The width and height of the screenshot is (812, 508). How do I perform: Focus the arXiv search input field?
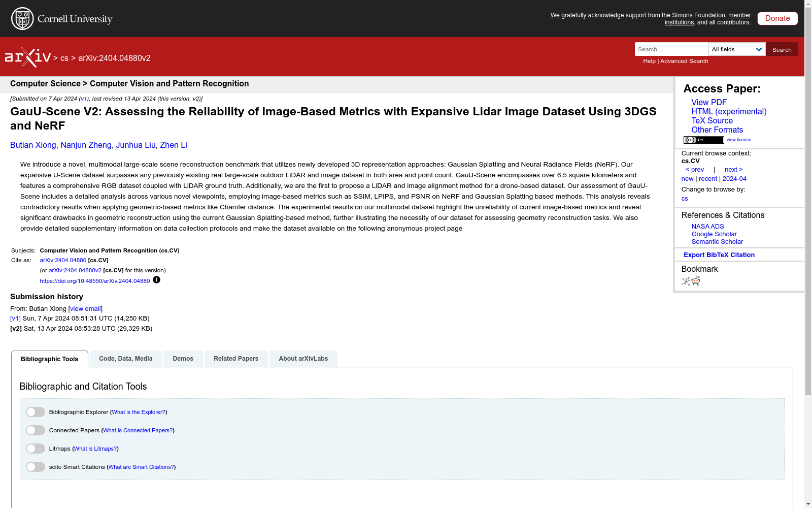click(x=671, y=49)
